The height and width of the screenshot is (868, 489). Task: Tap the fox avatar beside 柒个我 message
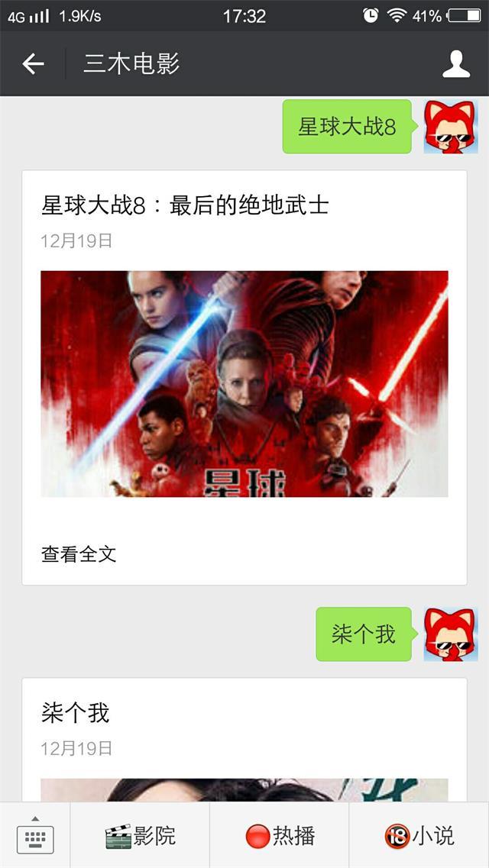pos(451,634)
